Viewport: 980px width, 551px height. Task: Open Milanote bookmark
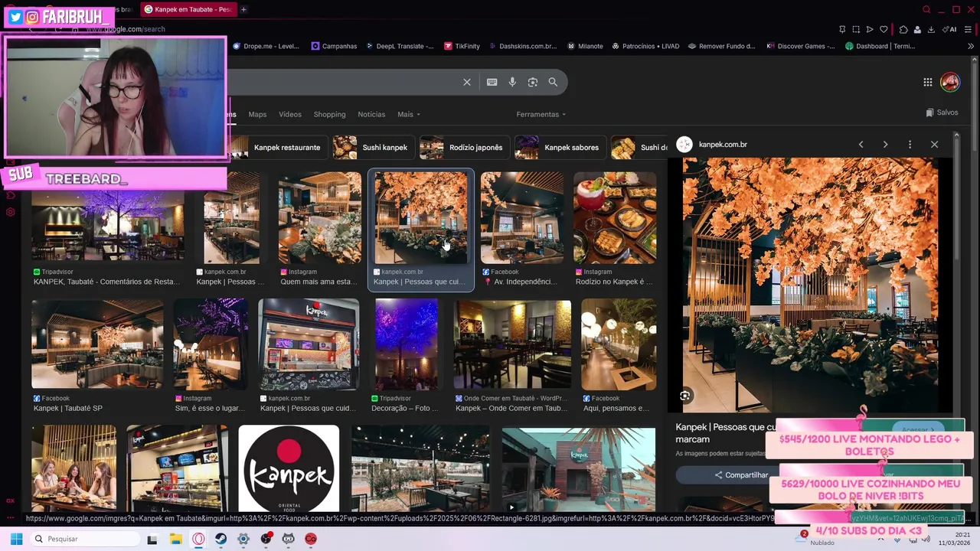tap(585, 46)
